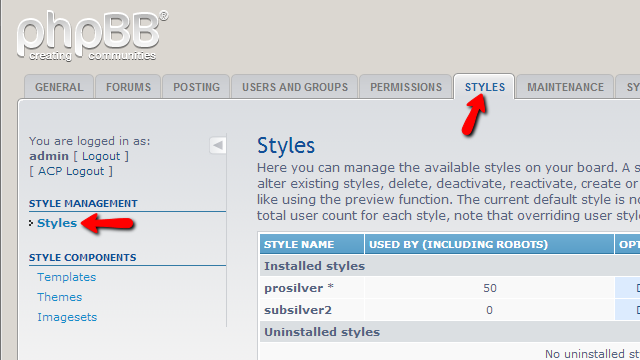Open the Forums tab

128,87
